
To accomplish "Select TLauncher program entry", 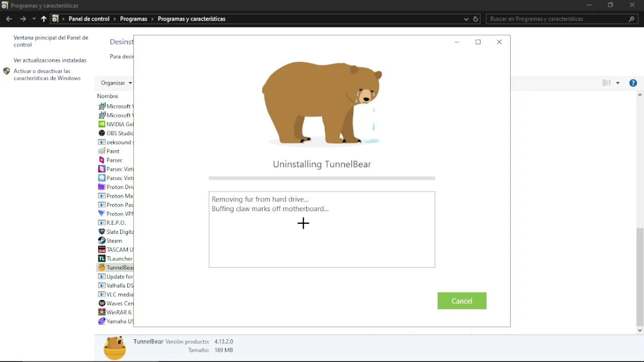I will click(116, 259).
